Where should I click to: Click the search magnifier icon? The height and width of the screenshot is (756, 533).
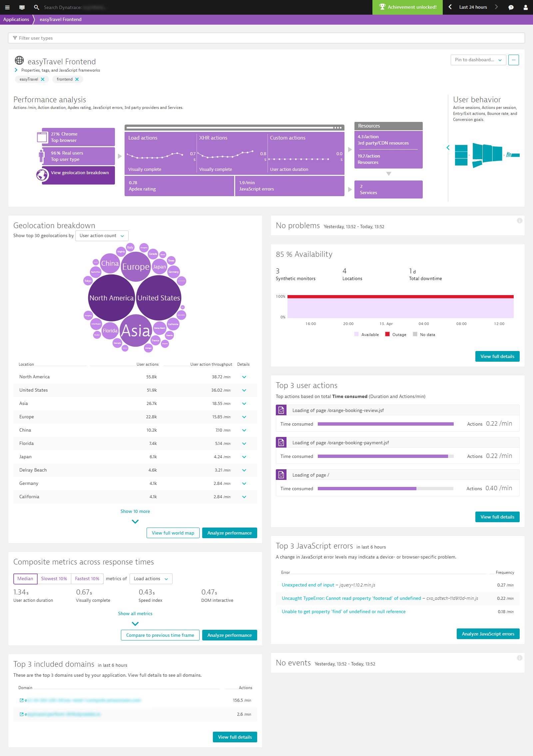[37, 7]
